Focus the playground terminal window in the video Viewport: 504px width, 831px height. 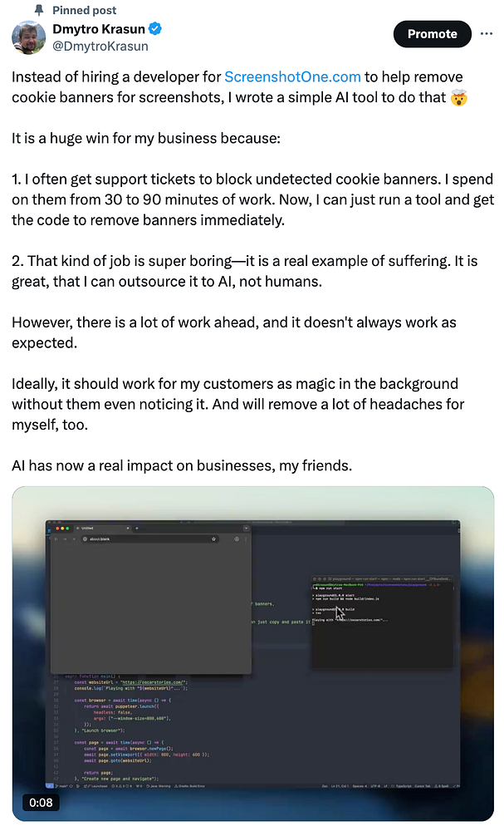coord(382,622)
